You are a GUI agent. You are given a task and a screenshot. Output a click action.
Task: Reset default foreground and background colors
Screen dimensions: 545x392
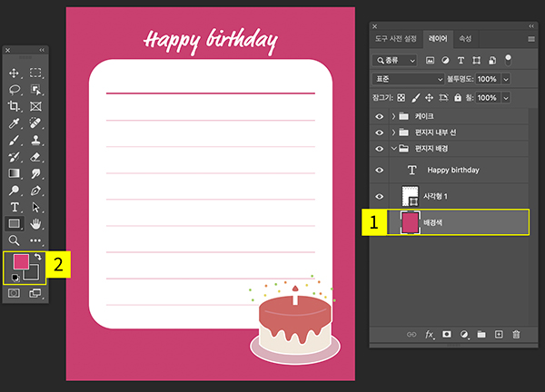(15, 278)
